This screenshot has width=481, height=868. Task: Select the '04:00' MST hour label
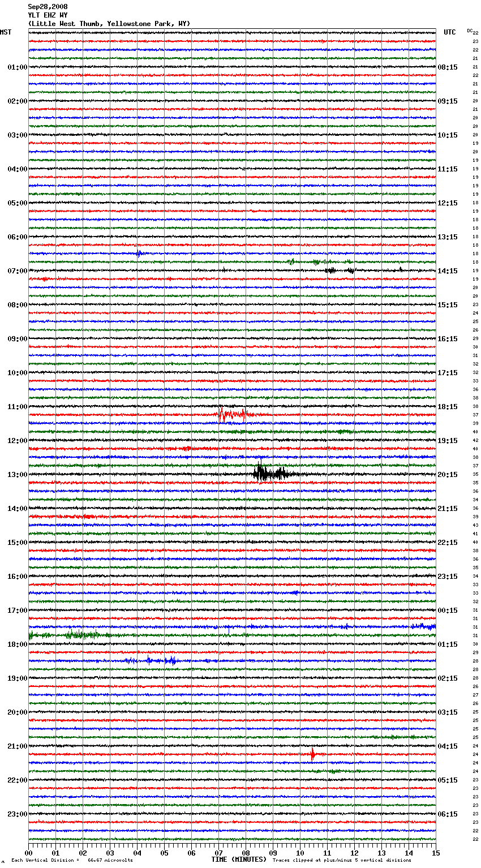[x=18, y=169]
